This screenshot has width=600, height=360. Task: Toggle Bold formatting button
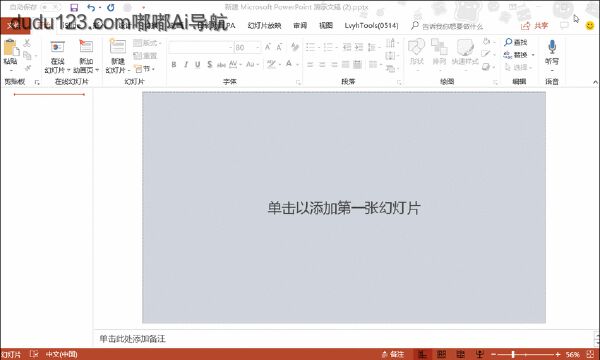coord(174,65)
